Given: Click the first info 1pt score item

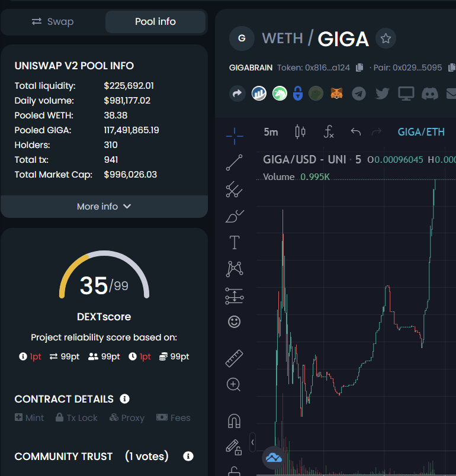Looking at the screenshot, I should tap(30, 356).
